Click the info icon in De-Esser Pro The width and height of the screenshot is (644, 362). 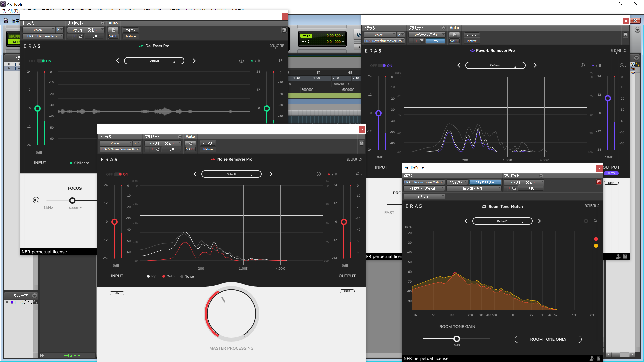(x=241, y=61)
